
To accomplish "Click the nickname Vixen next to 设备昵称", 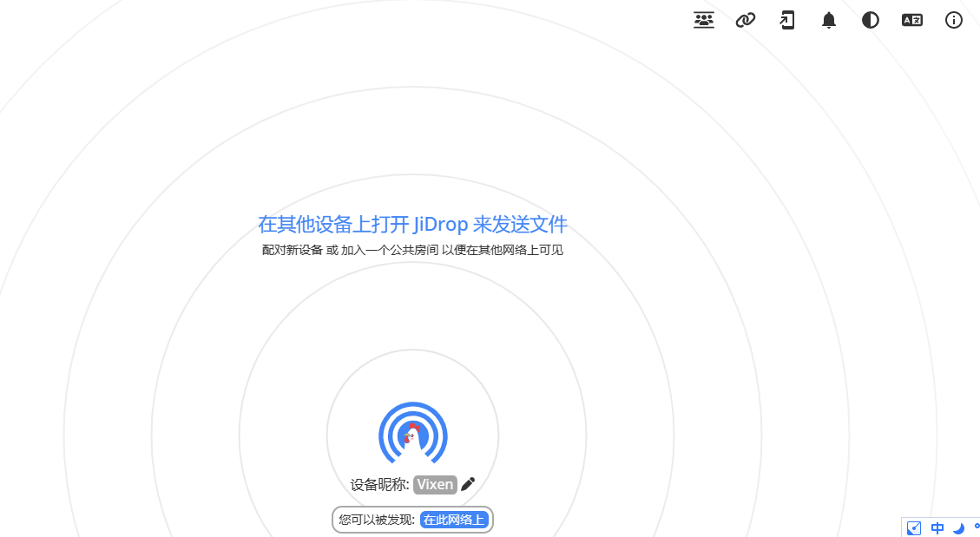I will pos(434,484).
